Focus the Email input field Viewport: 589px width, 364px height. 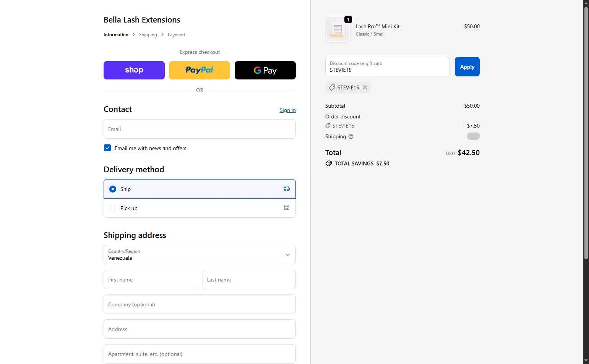[200, 129]
